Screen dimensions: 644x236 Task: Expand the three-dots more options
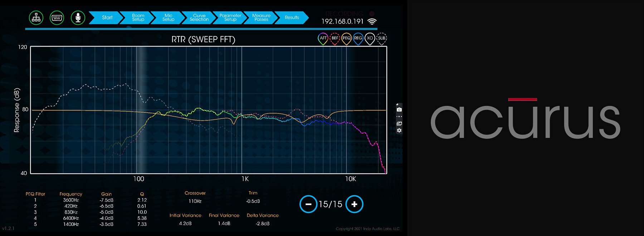(x=399, y=117)
